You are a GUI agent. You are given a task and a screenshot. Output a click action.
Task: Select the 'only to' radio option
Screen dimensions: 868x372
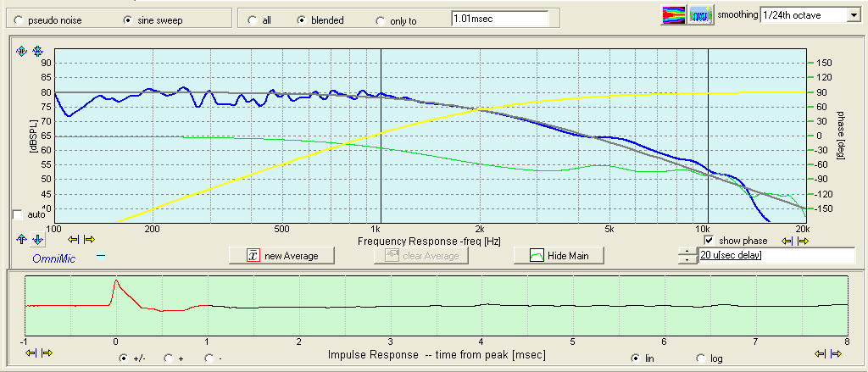tap(378, 20)
